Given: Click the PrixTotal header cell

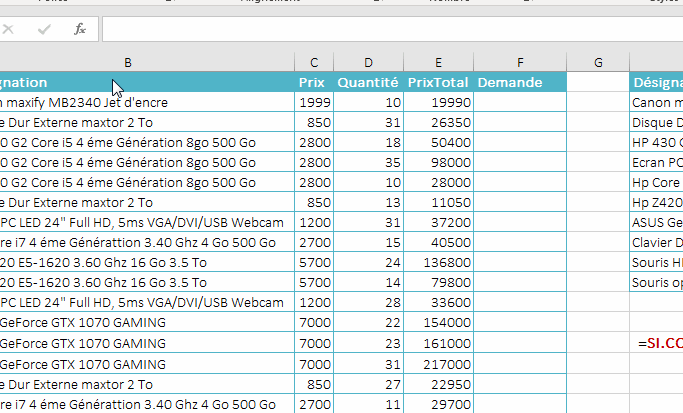Looking at the screenshot, I should tap(438, 82).
